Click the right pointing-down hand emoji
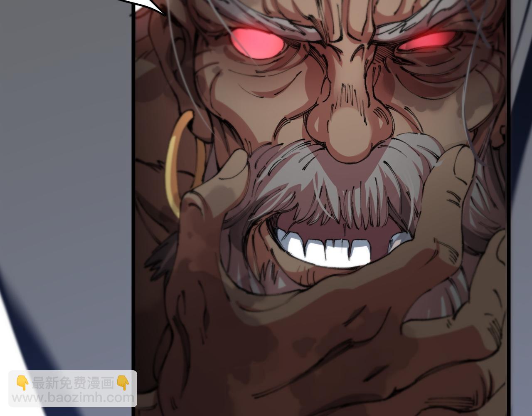Viewport: 532px width, 416px height. 123,383
